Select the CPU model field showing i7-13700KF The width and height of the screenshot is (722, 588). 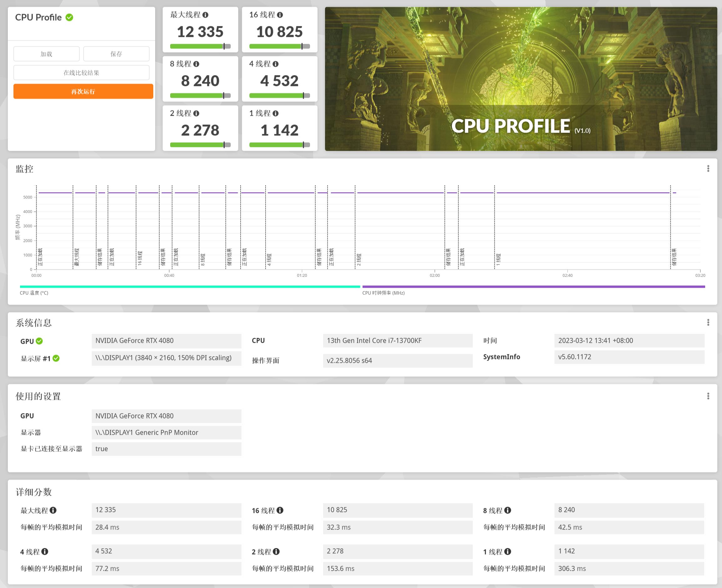398,341
